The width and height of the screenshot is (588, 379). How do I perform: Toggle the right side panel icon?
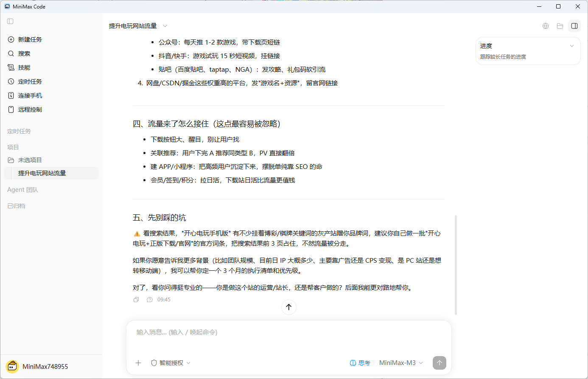tap(574, 26)
